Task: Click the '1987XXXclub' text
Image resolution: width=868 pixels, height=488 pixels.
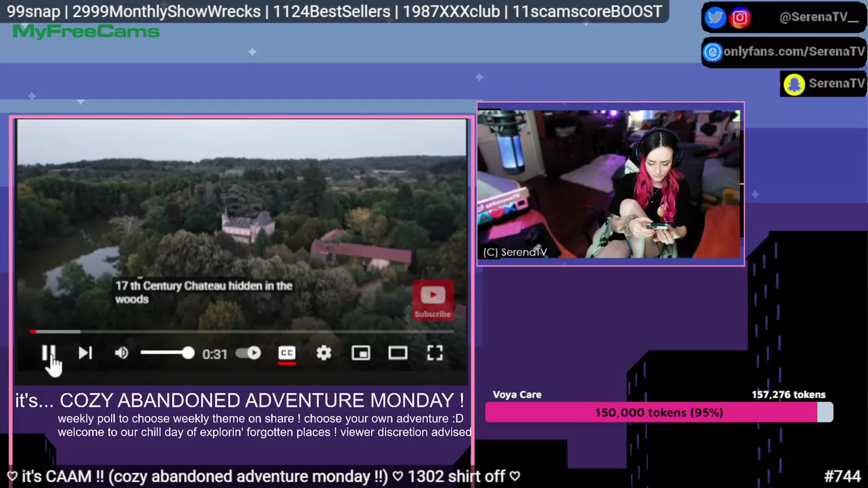Action: point(451,11)
